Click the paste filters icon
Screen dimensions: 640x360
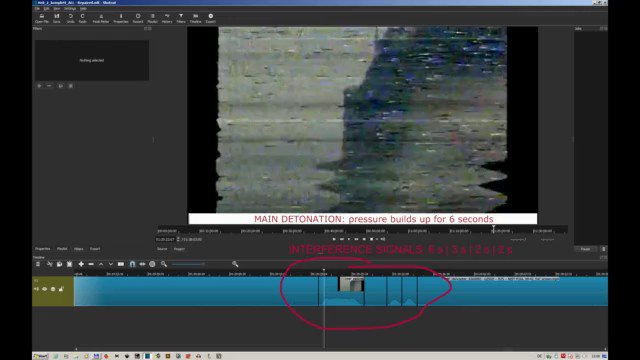pyautogui.click(x=71, y=86)
